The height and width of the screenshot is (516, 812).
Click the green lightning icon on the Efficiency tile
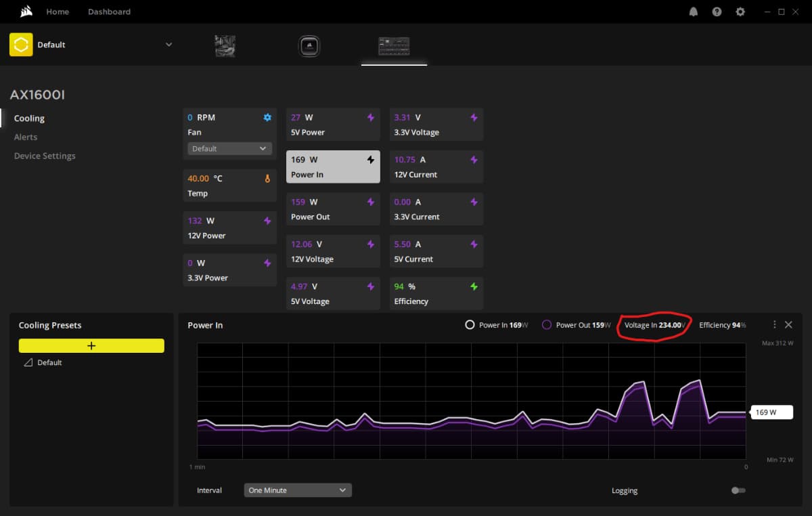click(474, 286)
